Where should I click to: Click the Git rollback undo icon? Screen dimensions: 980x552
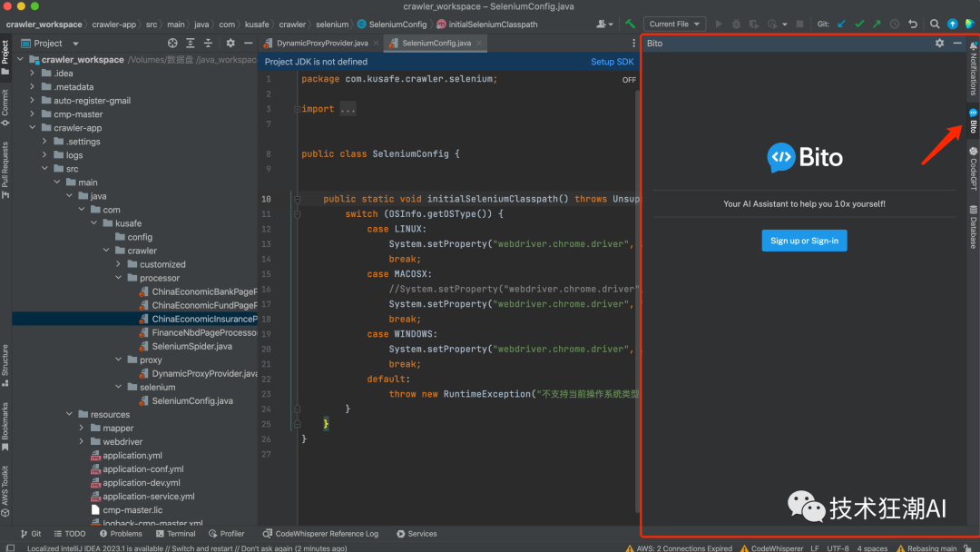point(912,24)
